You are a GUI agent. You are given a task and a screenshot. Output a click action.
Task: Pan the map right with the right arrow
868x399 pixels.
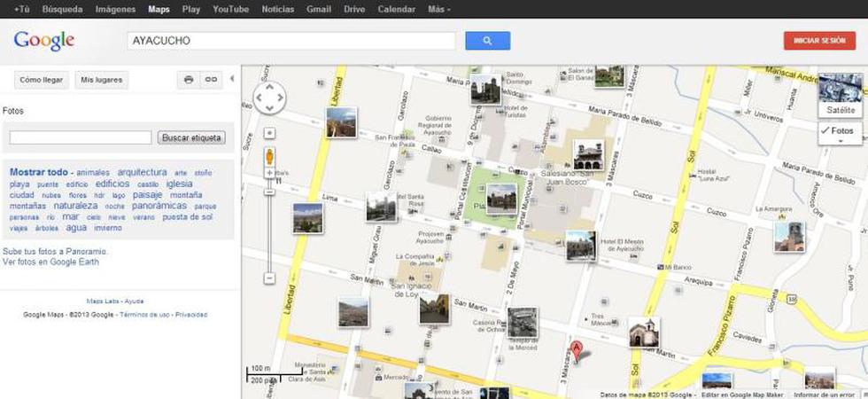280,98
